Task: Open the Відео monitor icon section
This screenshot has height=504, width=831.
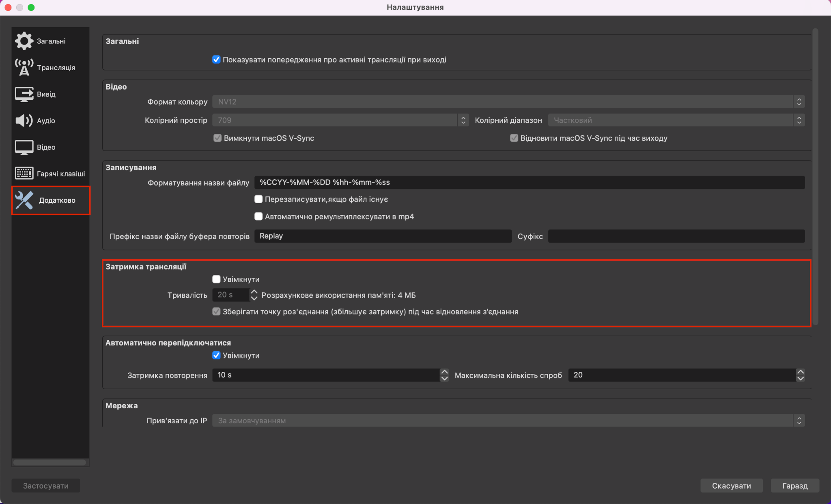Action: (24, 147)
